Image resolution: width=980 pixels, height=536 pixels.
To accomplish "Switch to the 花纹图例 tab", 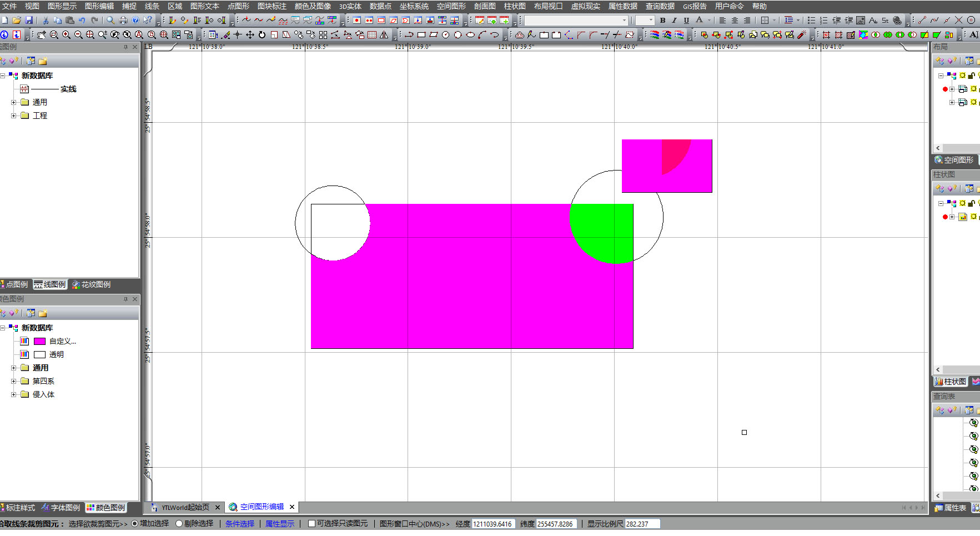I will coord(92,284).
